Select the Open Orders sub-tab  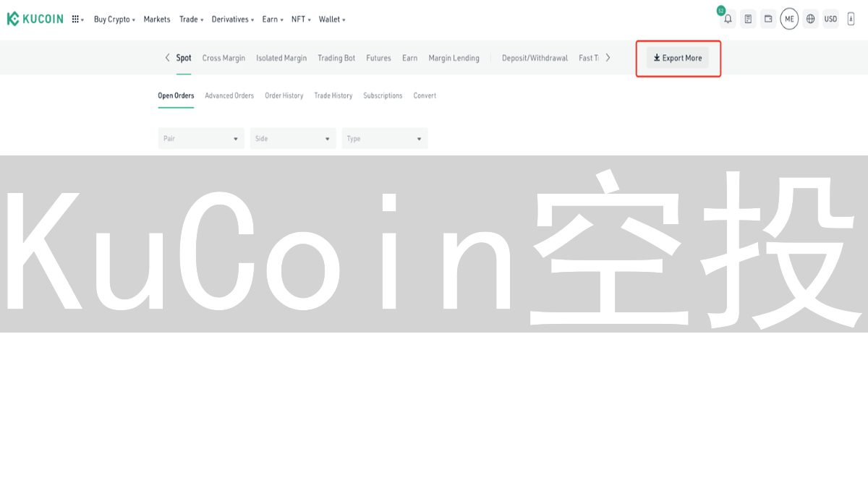click(x=176, y=95)
